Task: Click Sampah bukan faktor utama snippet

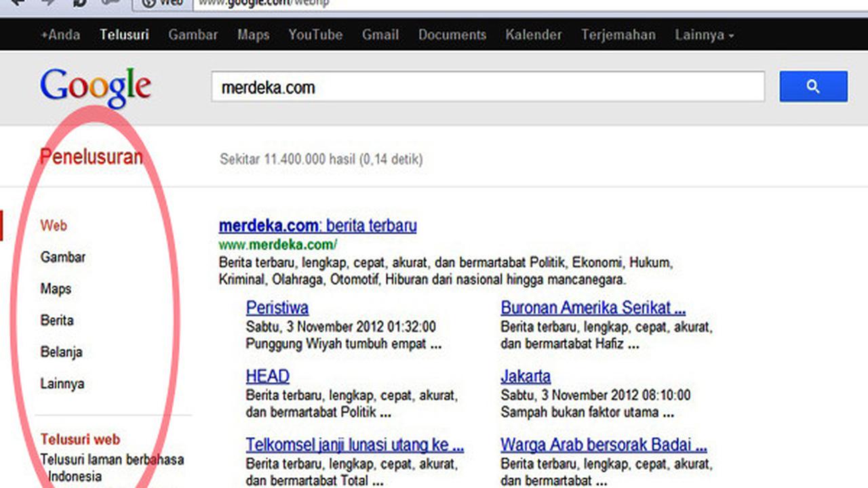Action: coord(588,412)
